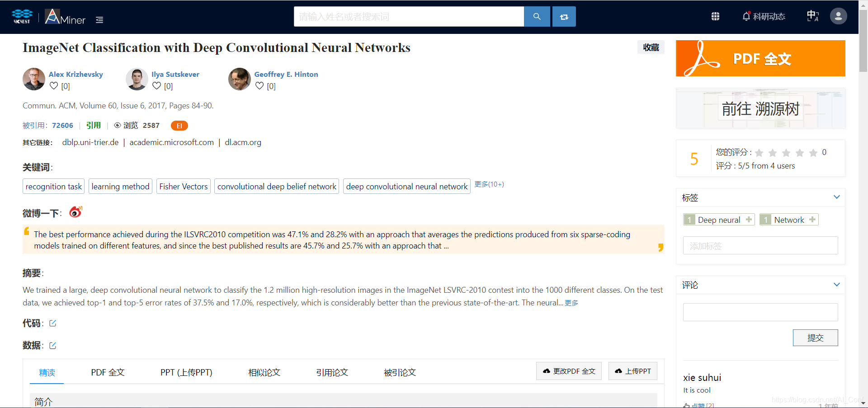Screen dimensions: 868x408
Task: Rate the paper two stars
Action: 773,153
